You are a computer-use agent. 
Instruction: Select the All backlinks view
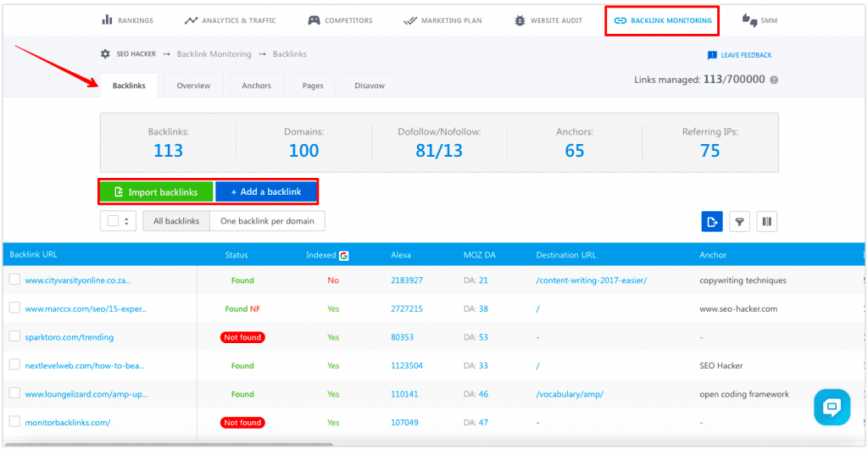click(176, 220)
